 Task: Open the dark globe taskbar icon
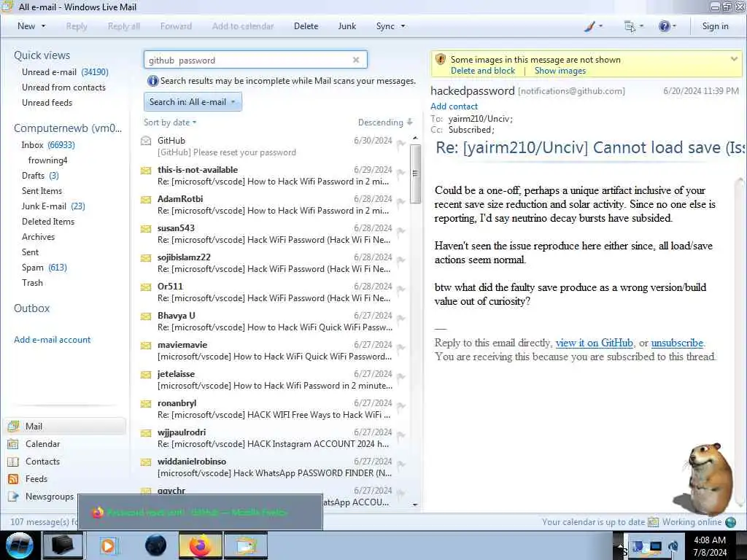tap(155, 545)
